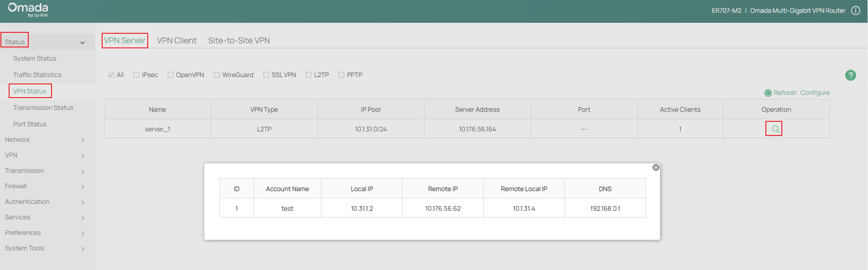Click the Configure link

pyautogui.click(x=815, y=93)
